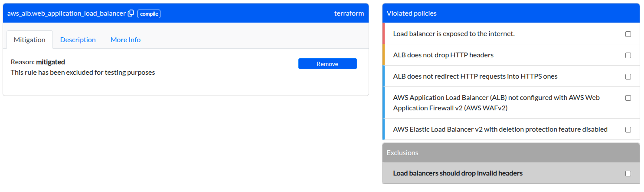Enable checkbox for ALB HTTP to HTTPS redirect policy
Screen dimensions: 644x192
point(628,76)
